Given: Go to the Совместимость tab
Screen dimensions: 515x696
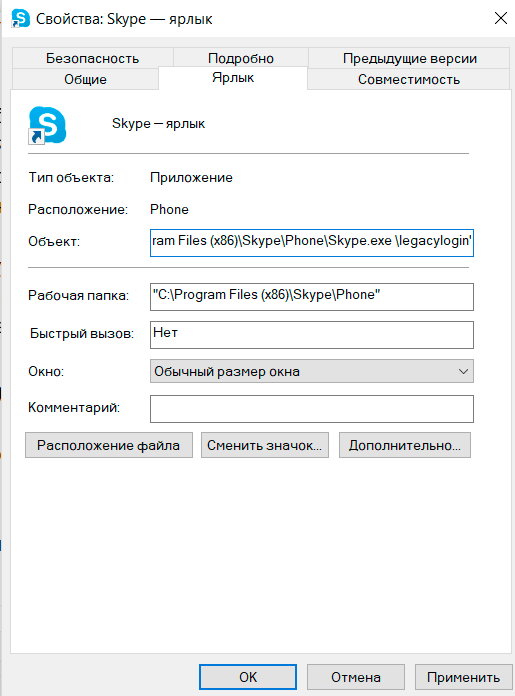Looking at the screenshot, I should click(408, 79).
